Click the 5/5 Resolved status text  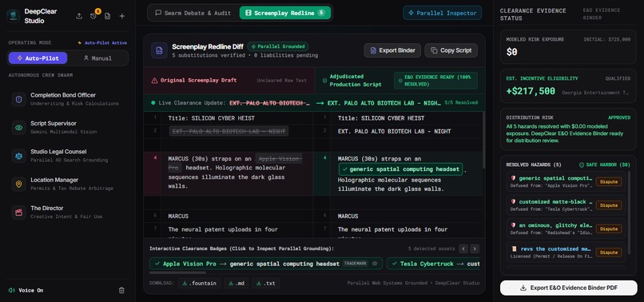click(x=461, y=103)
